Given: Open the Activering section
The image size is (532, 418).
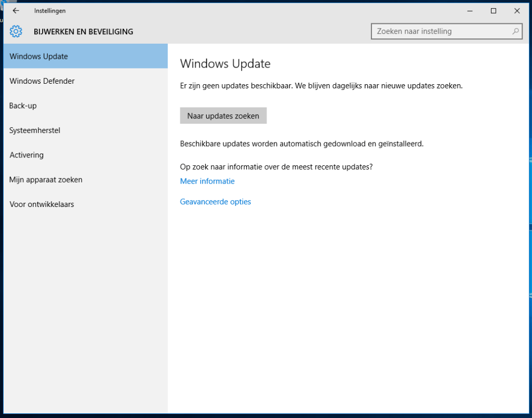Looking at the screenshot, I should pos(86,155).
